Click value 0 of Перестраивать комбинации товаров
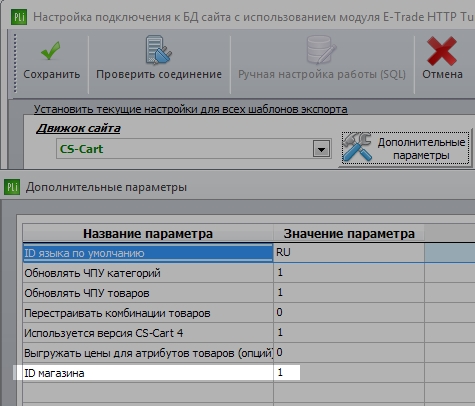The width and height of the screenshot is (475, 406). [x=349, y=313]
